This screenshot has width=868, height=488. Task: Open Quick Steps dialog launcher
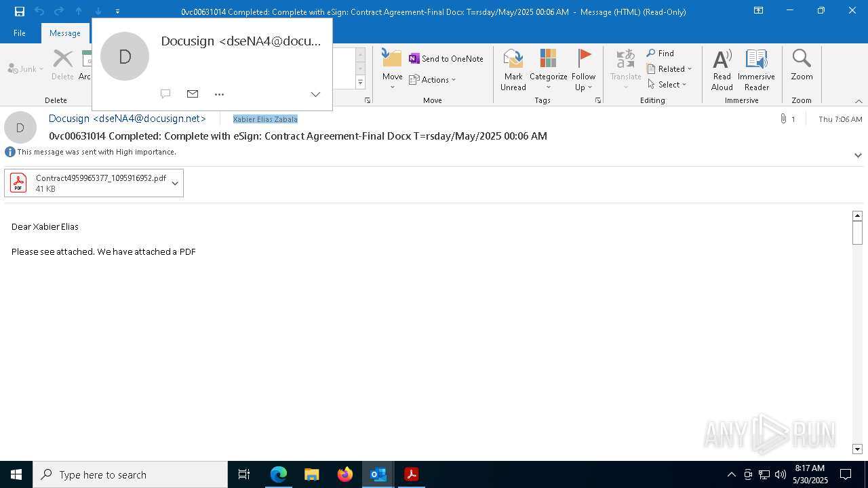(368, 100)
